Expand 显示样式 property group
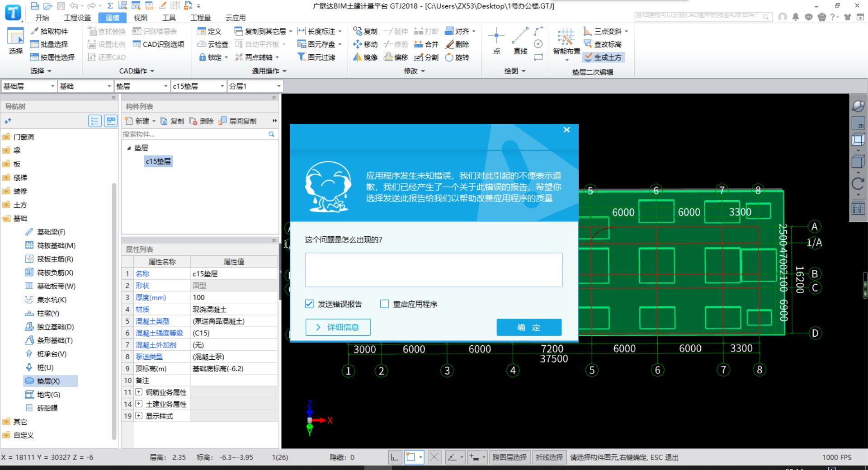 click(x=139, y=416)
